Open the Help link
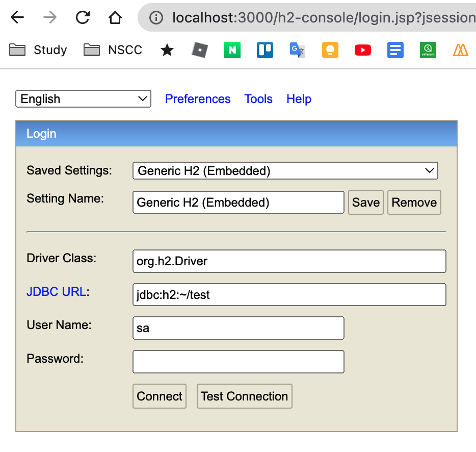 coord(299,99)
